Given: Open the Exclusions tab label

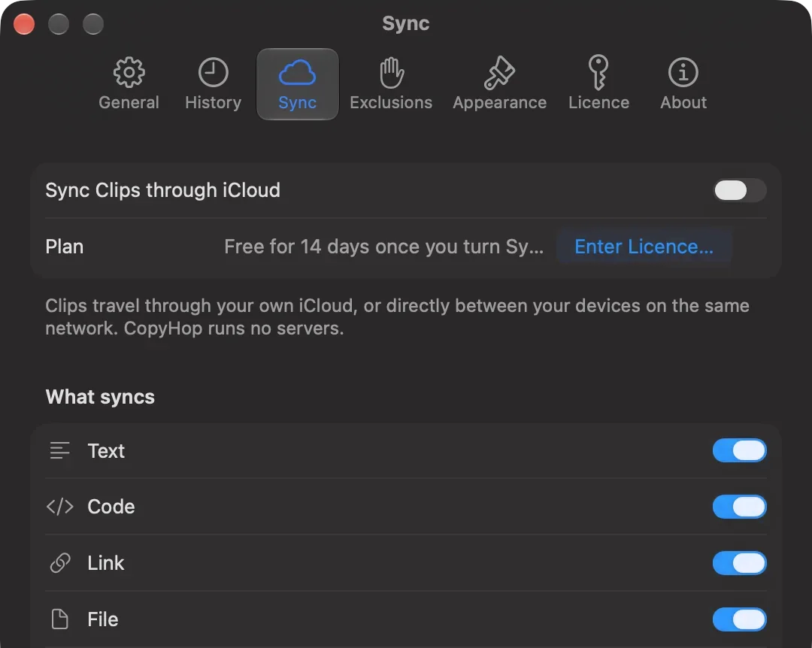Looking at the screenshot, I should point(391,102).
